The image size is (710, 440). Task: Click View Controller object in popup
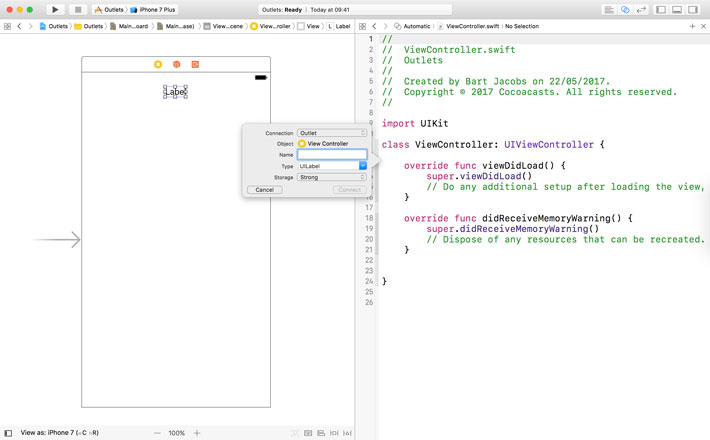(x=323, y=143)
